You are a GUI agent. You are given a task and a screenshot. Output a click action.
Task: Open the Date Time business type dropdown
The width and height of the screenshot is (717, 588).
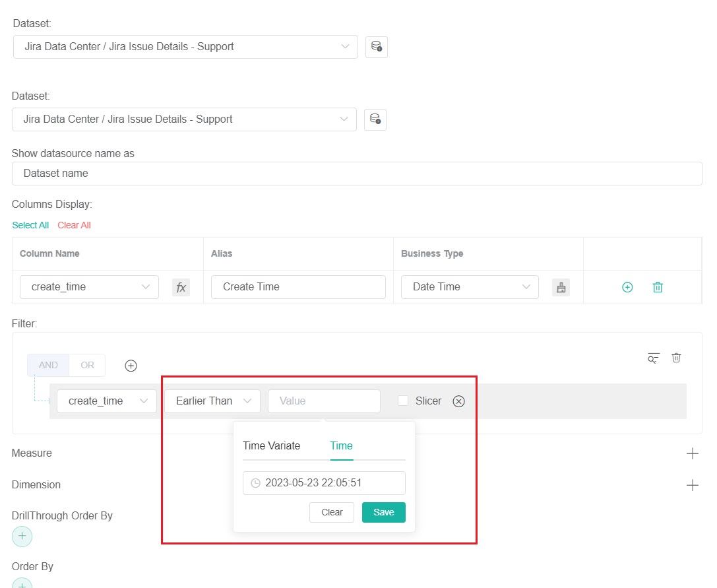[470, 287]
